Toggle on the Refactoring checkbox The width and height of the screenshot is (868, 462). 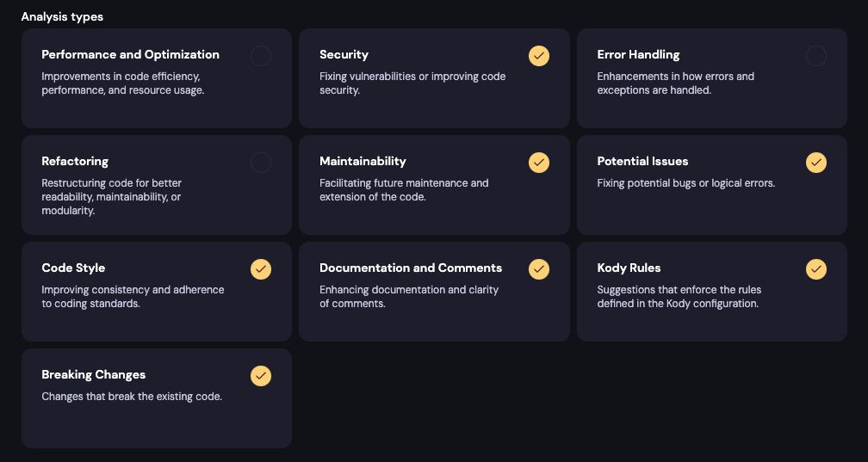(x=261, y=163)
